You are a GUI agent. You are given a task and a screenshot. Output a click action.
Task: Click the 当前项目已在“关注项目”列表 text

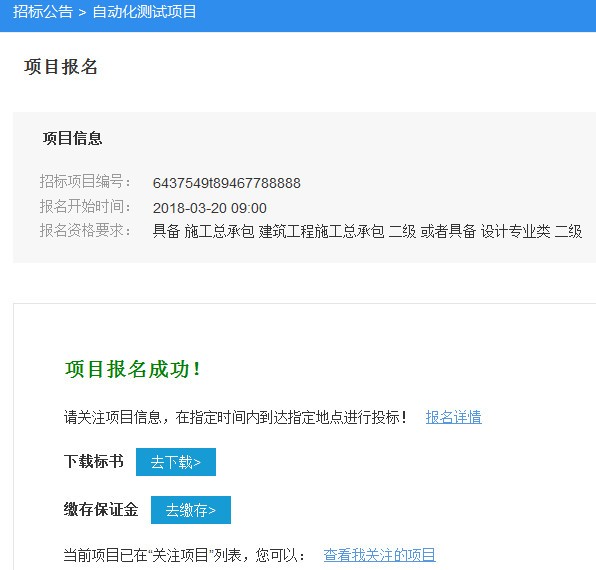pos(152,555)
